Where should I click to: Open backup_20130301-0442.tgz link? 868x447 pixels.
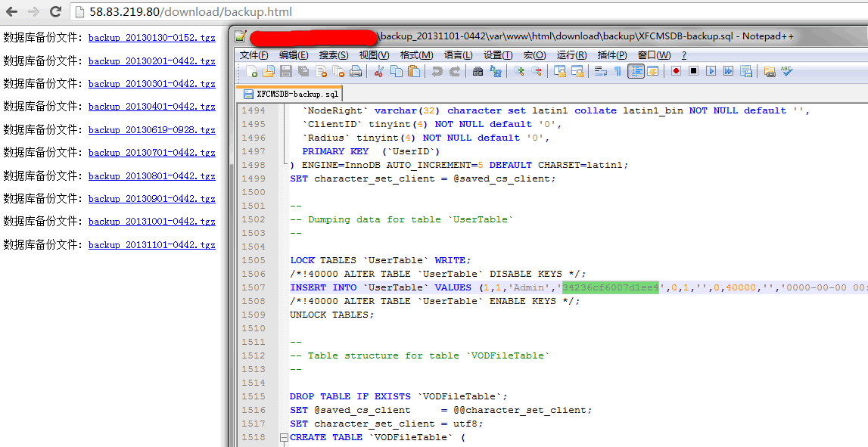(151, 83)
